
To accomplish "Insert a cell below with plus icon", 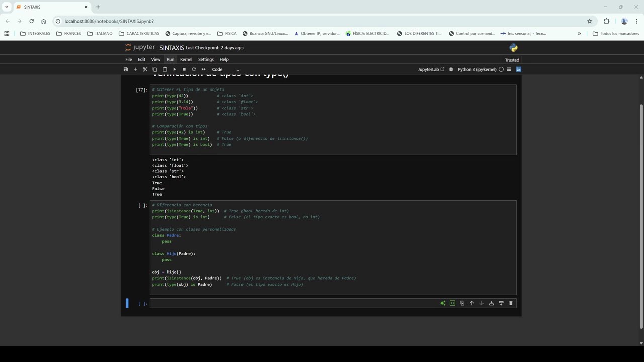I will pyautogui.click(x=135, y=69).
